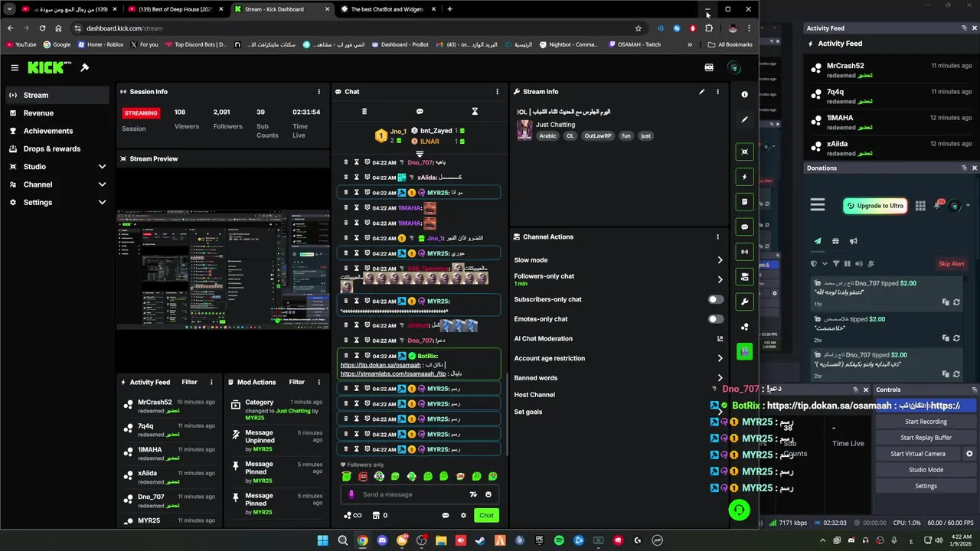Open Chat panel options menu

pos(497,92)
